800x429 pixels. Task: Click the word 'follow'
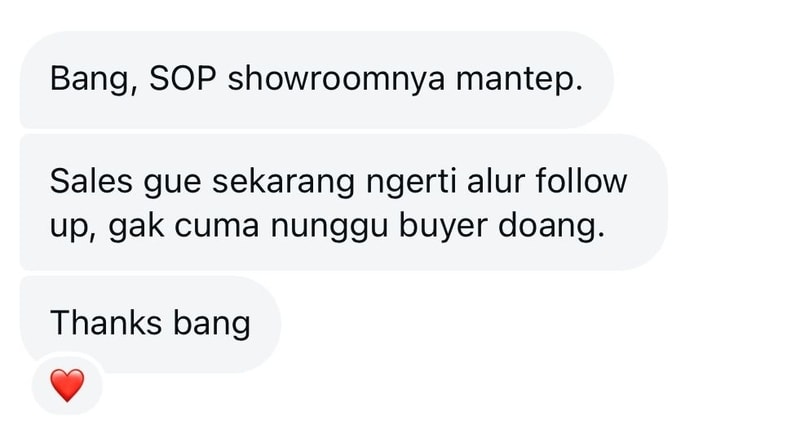581,181
